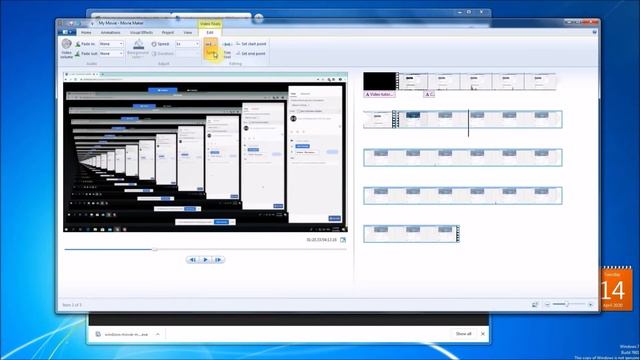Click Set start point
640x360 pixels.
[x=251, y=44]
